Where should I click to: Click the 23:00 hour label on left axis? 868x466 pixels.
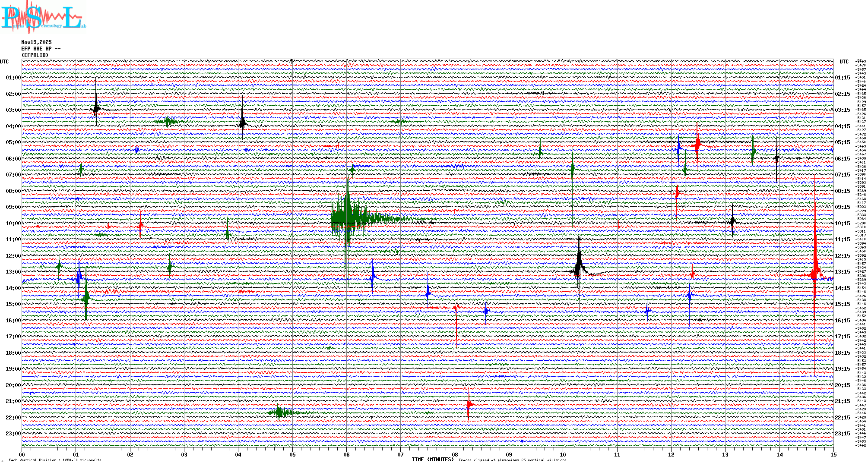(x=13, y=434)
